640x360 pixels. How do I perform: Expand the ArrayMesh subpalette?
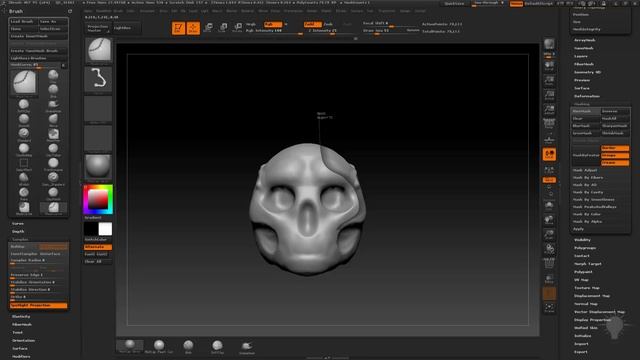584,40
